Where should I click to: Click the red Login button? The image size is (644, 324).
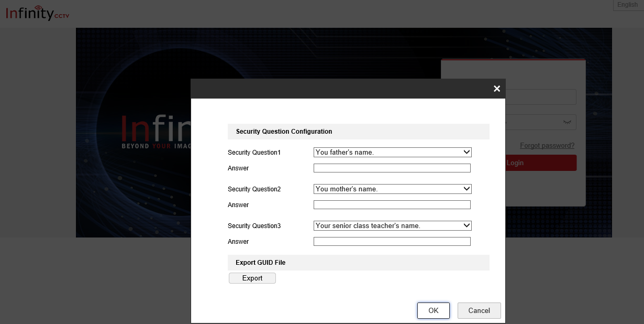click(541, 163)
